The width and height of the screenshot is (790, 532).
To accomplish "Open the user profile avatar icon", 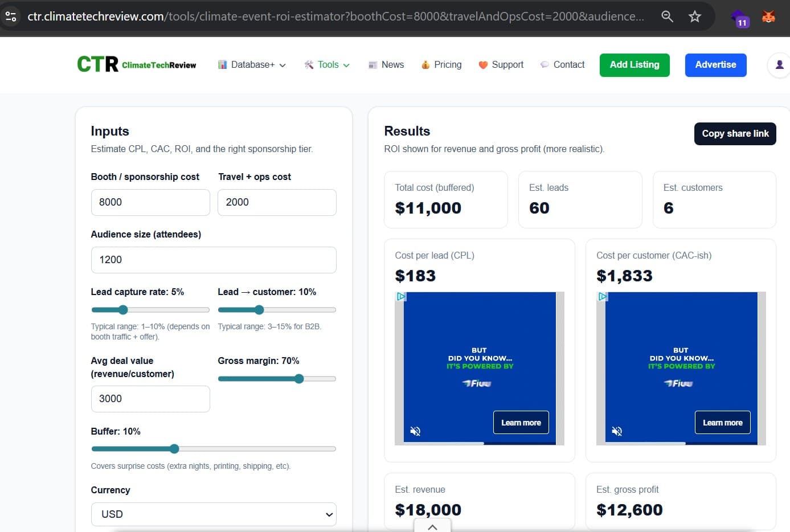I will pyautogui.click(x=779, y=65).
